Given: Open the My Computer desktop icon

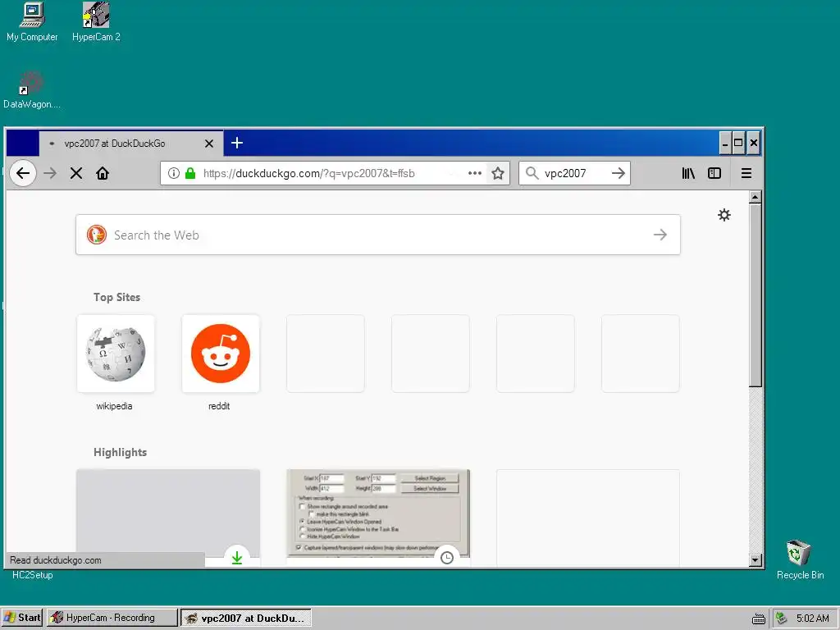Looking at the screenshot, I should (32, 21).
